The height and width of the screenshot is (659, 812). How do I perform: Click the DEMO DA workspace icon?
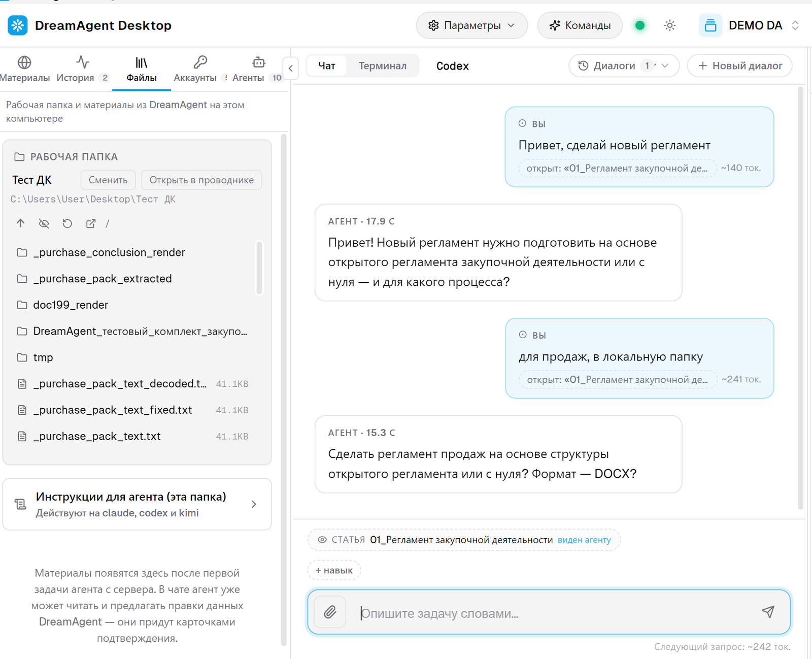710,25
